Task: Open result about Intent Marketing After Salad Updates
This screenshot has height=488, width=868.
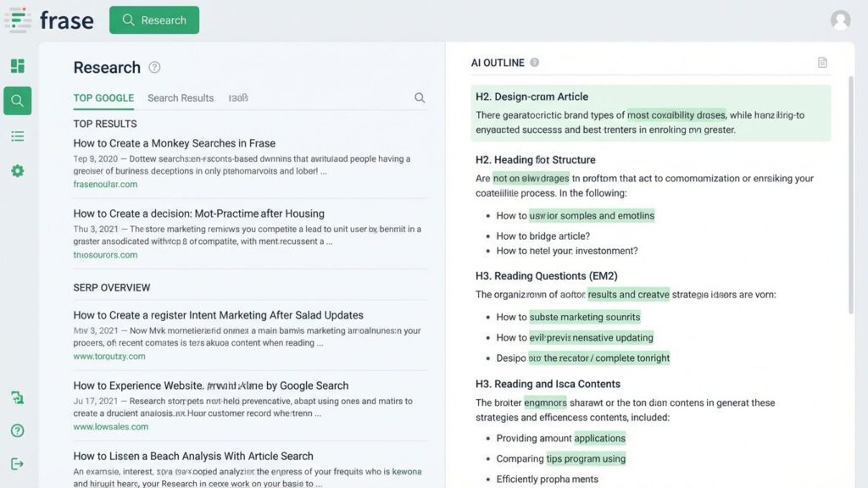Action: (x=218, y=315)
